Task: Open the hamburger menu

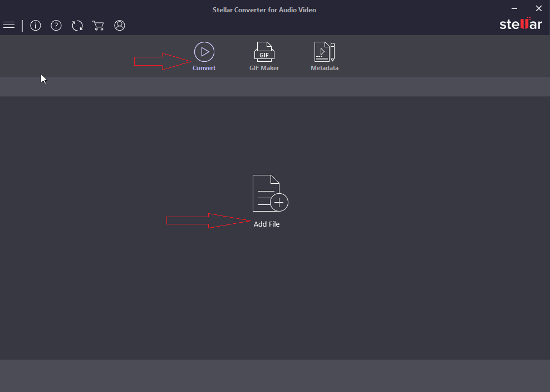Action: 9,24
